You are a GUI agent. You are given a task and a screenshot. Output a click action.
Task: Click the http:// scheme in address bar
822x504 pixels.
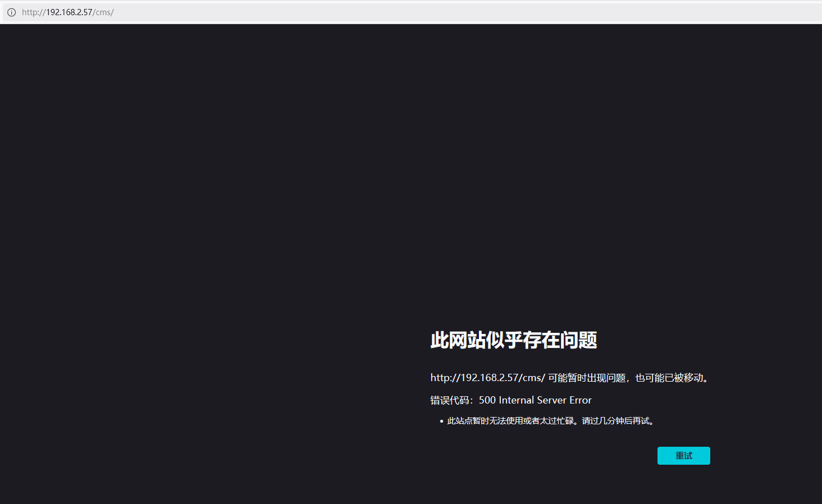pyautogui.click(x=33, y=12)
